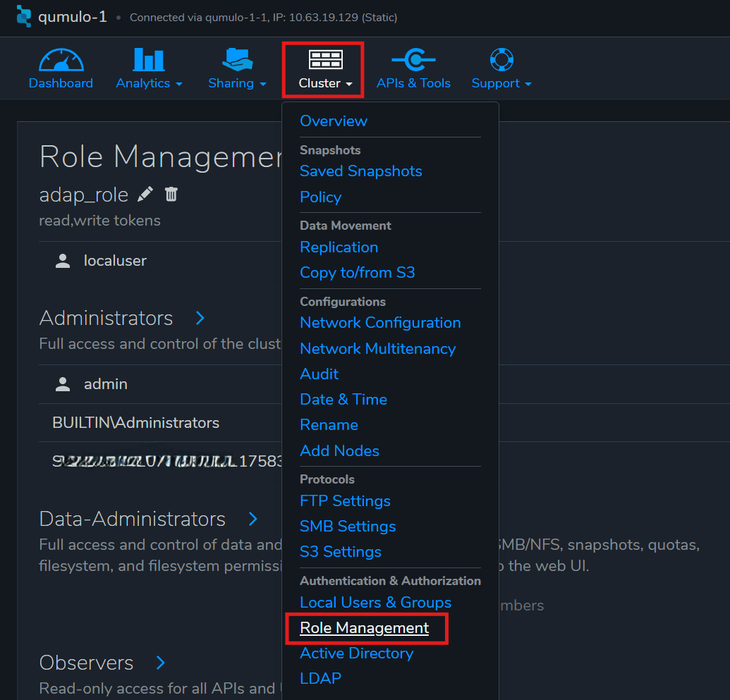Screen dimensions: 730x700
Task: Click the 'read,write tokens' description
Action: (x=99, y=221)
